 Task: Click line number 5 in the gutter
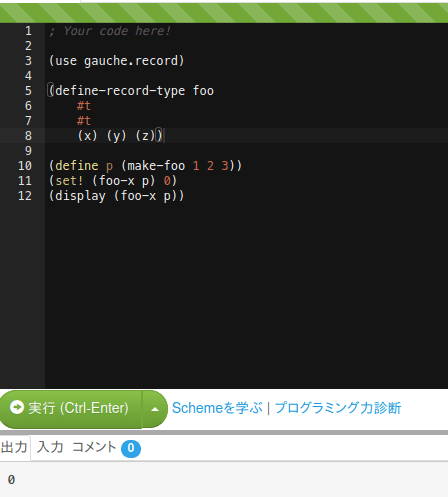click(28, 91)
